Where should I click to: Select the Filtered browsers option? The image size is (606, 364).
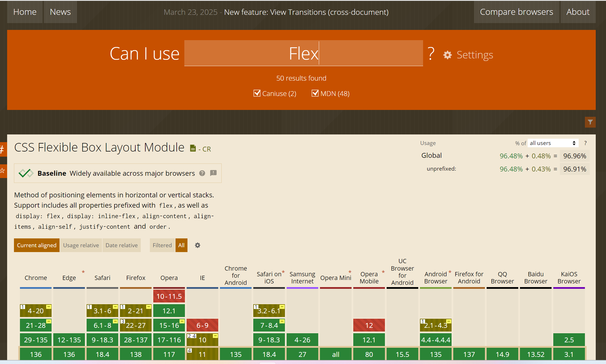point(162,245)
